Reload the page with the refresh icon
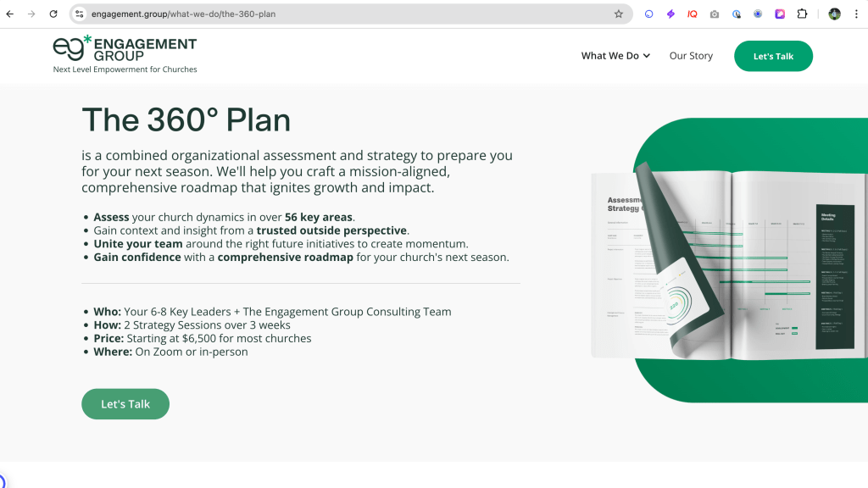Image resolution: width=868 pixels, height=488 pixels. 53,14
